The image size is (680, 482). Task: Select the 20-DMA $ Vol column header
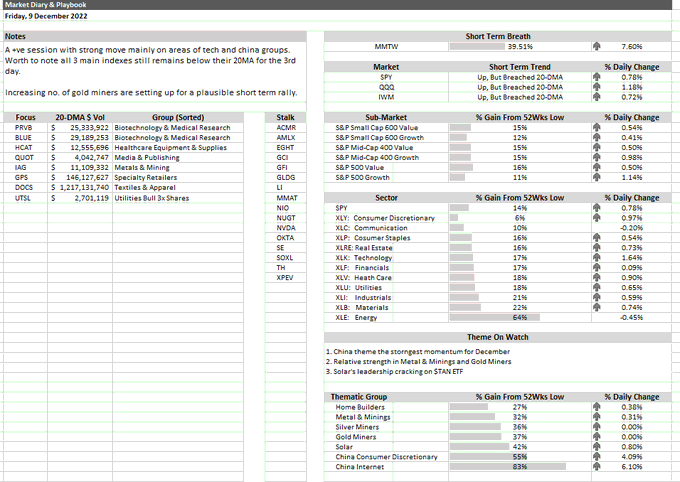80,117
